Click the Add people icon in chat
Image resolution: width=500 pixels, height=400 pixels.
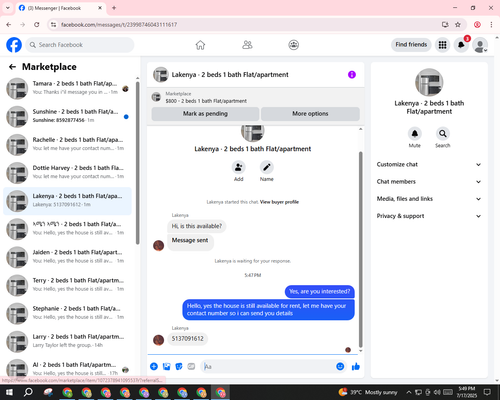[x=239, y=167]
